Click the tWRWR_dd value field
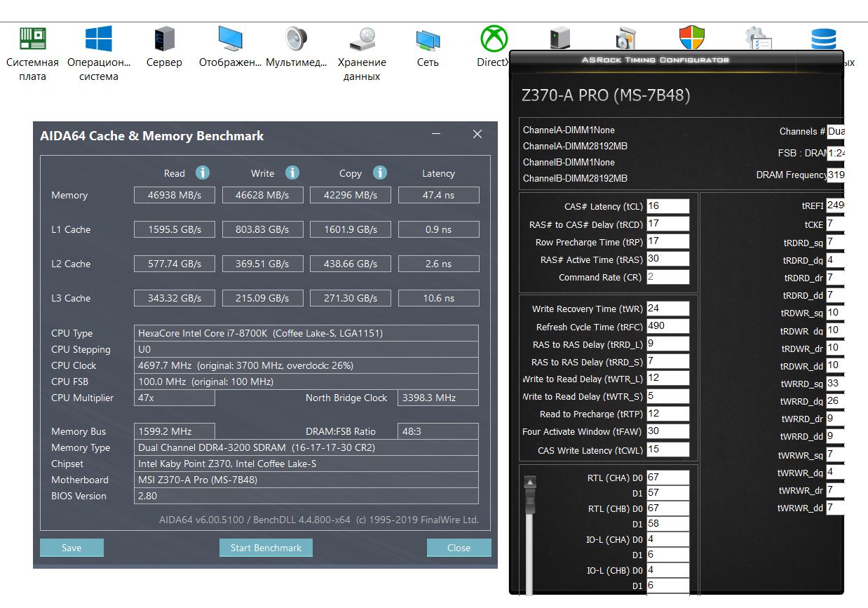 pyautogui.click(x=835, y=507)
